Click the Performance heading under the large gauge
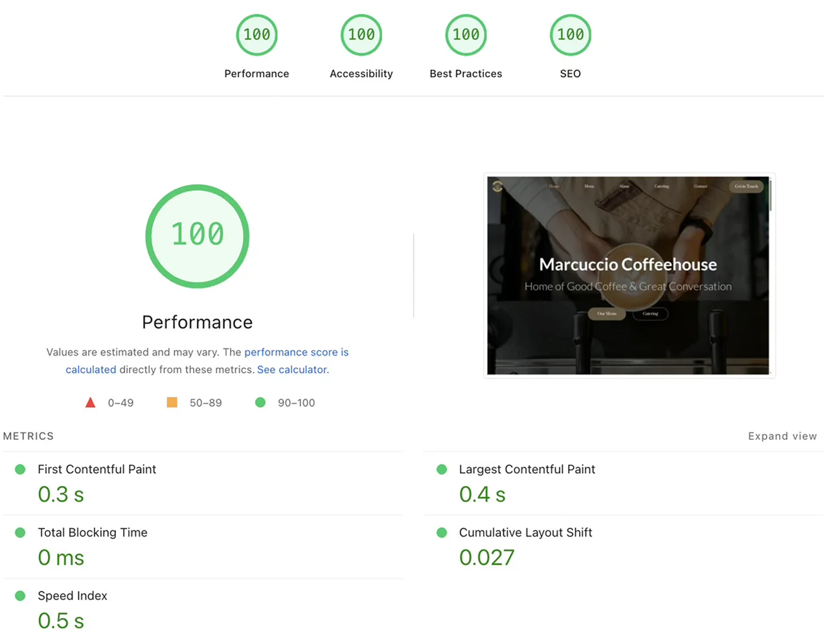The height and width of the screenshot is (644, 829). [x=198, y=322]
